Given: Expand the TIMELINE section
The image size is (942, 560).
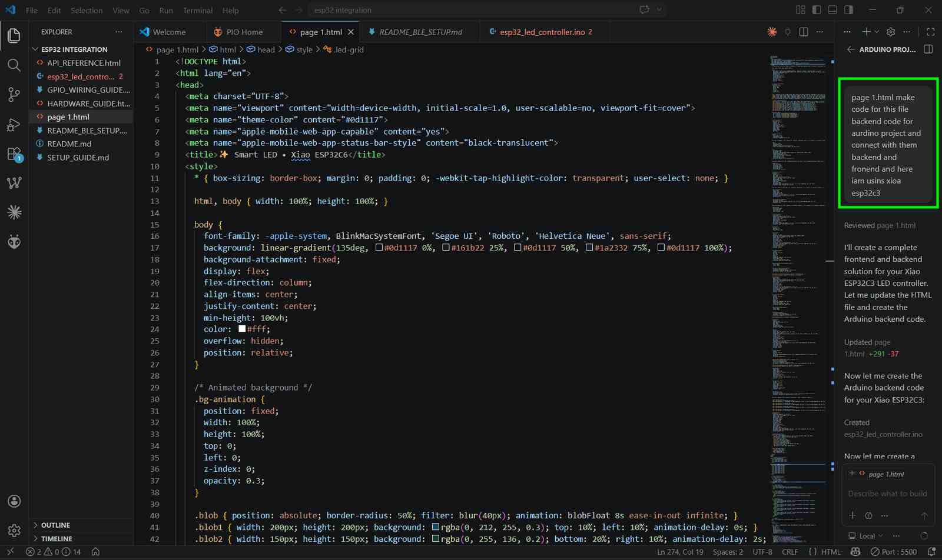Looking at the screenshot, I should [57, 538].
